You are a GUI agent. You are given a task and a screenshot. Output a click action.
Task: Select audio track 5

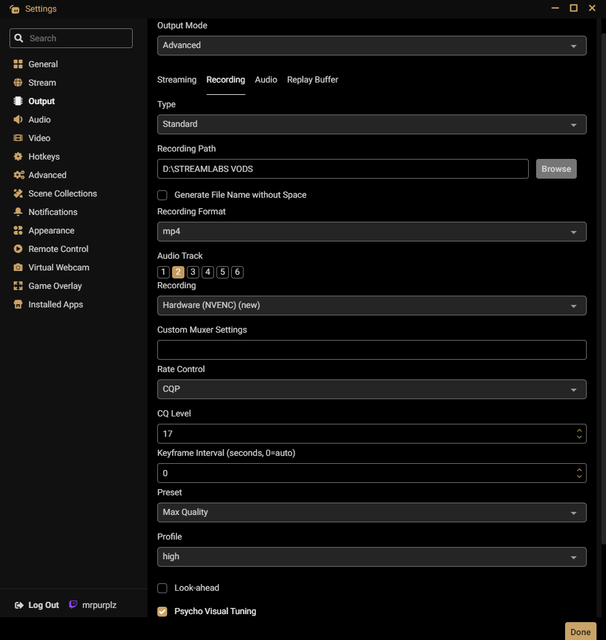(x=222, y=272)
